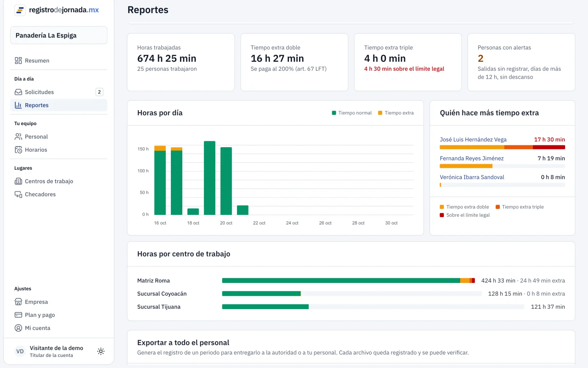Click the Tiempo normal legend swatch
This screenshot has height=368, width=588.
[334, 113]
